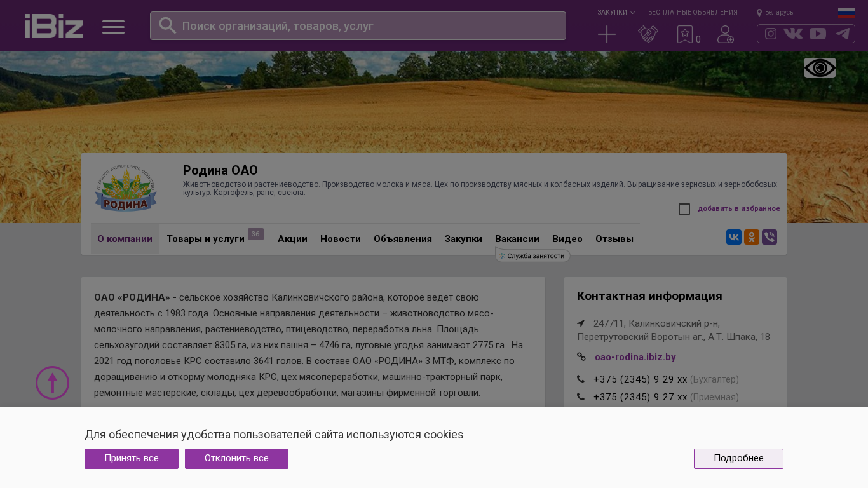Click the iBiz logo

click(54, 26)
